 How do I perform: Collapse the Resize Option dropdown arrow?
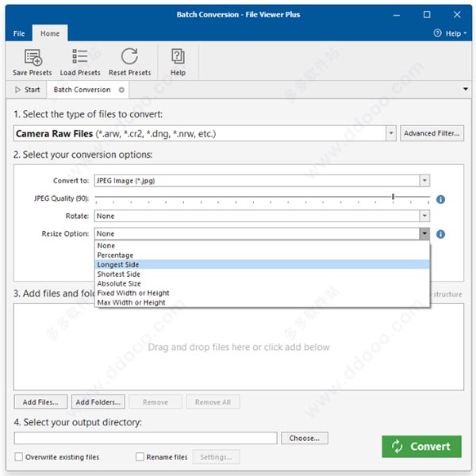coord(424,233)
